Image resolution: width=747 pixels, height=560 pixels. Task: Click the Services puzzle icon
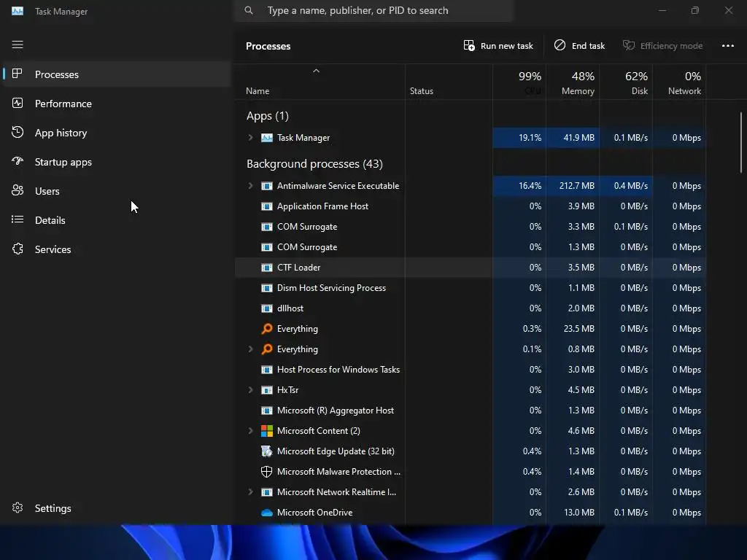pos(18,249)
